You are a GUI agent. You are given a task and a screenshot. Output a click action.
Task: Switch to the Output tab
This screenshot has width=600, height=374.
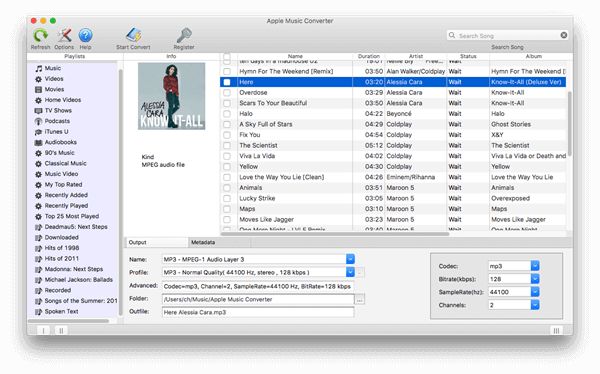[x=157, y=242]
